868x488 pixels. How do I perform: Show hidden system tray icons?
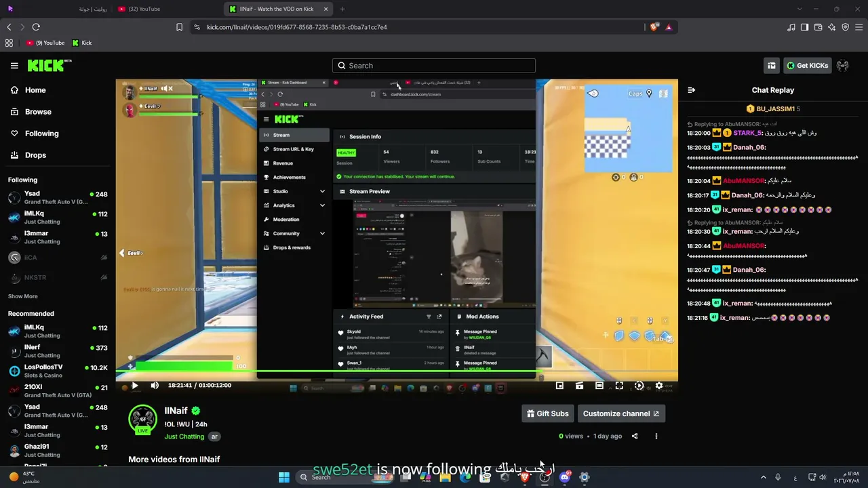764,477
